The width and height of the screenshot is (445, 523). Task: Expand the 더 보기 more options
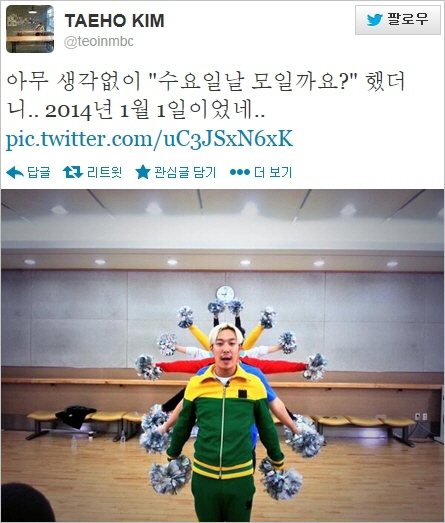coord(273,172)
